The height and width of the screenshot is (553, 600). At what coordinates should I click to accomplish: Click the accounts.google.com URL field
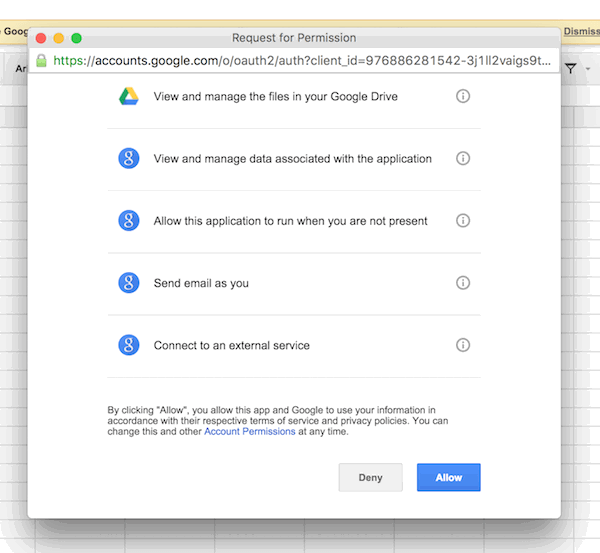pos(300,60)
